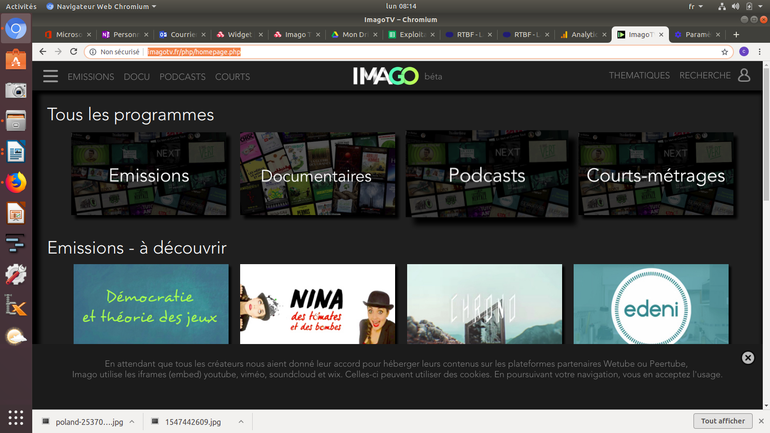The width and height of the screenshot is (770, 433).
Task: Open the Chromium three-dot menu
Action: [759, 52]
